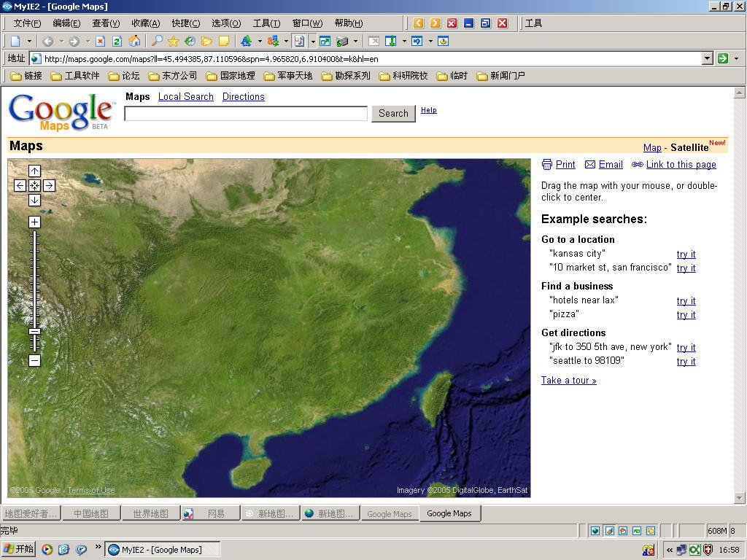
Task: Focus the Google Maps search input field
Action: [x=246, y=113]
